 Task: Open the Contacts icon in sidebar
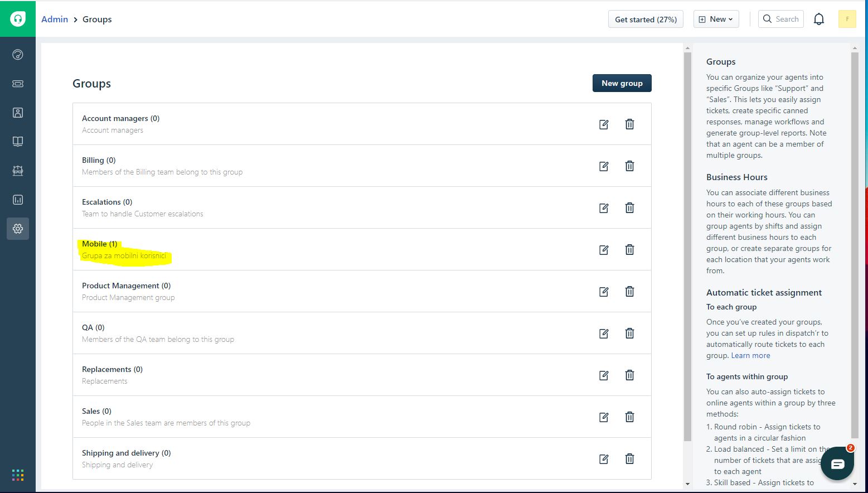click(x=18, y=113)
